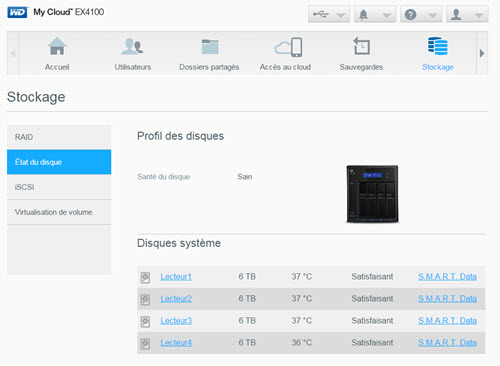The width and height of the screenshot is (500, 366).
Task: Select the iSCSI sidebar item
Action: (x=59, y=187)
